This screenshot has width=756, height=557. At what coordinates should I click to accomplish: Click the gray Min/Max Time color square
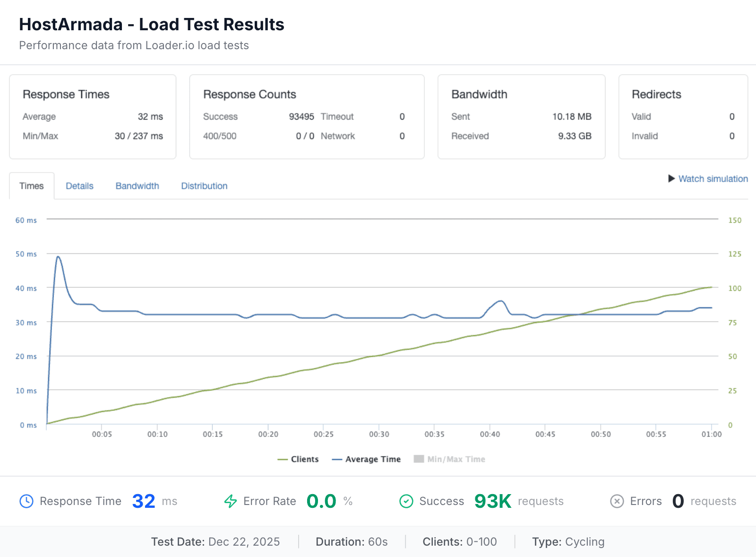pyautogui.click(x=419, y=459)
